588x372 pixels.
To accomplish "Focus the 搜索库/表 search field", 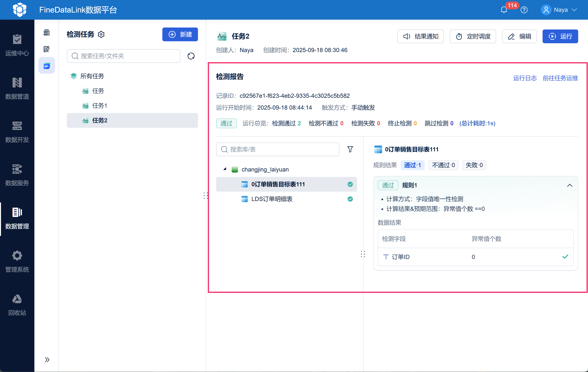I will 278,149.
